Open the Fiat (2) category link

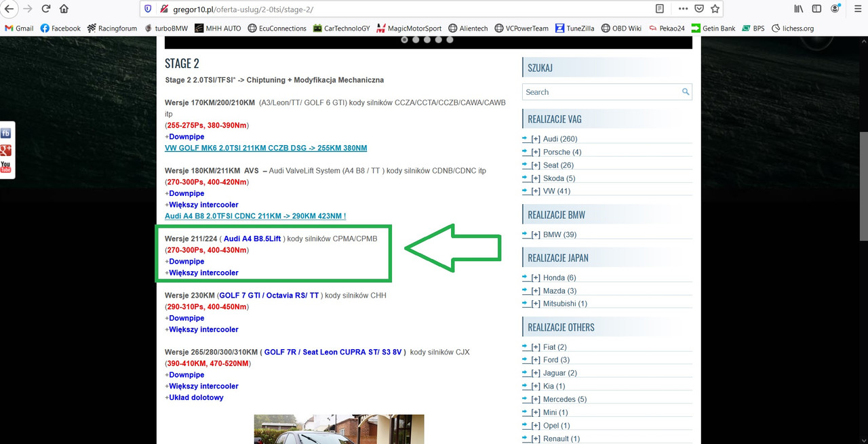click(555, 347)
